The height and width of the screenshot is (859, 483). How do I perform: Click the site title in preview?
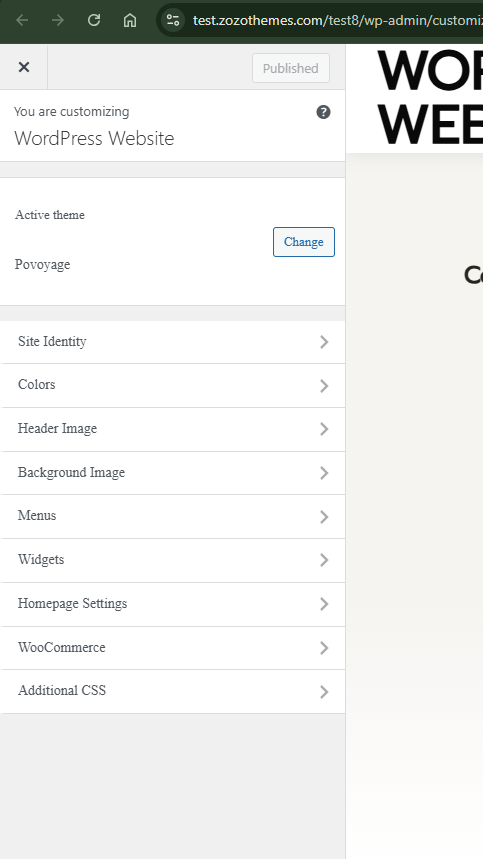(x=430, y=97)
